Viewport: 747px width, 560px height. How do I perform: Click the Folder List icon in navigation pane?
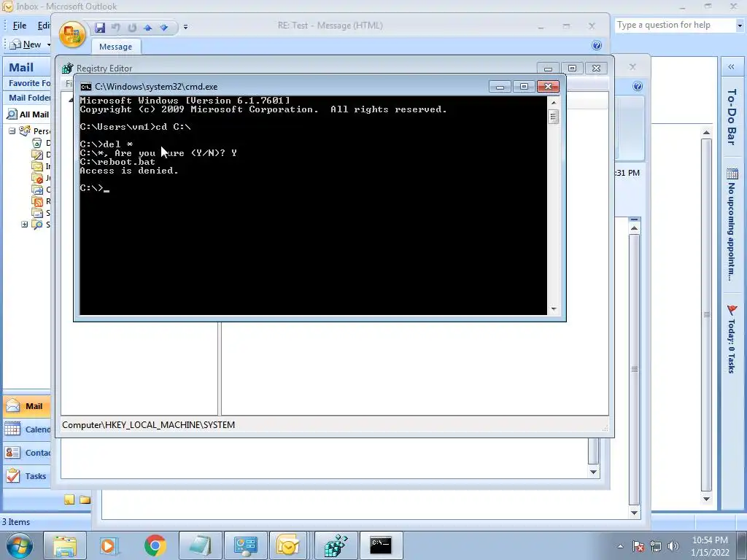click(85, 499)
